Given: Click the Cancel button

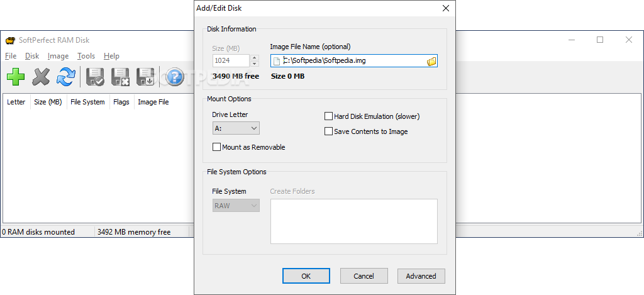Looking at the screenshot, I should (x=364, y=276).
